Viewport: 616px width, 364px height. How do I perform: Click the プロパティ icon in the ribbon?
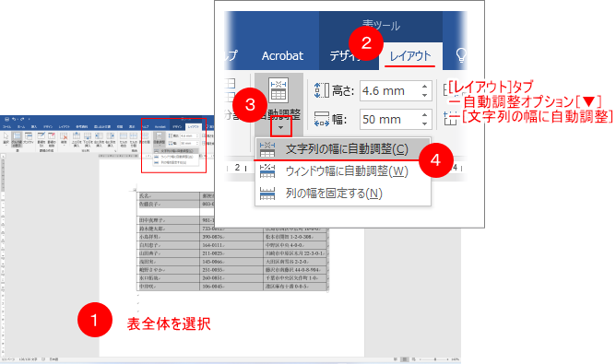(x=29, y=135)
